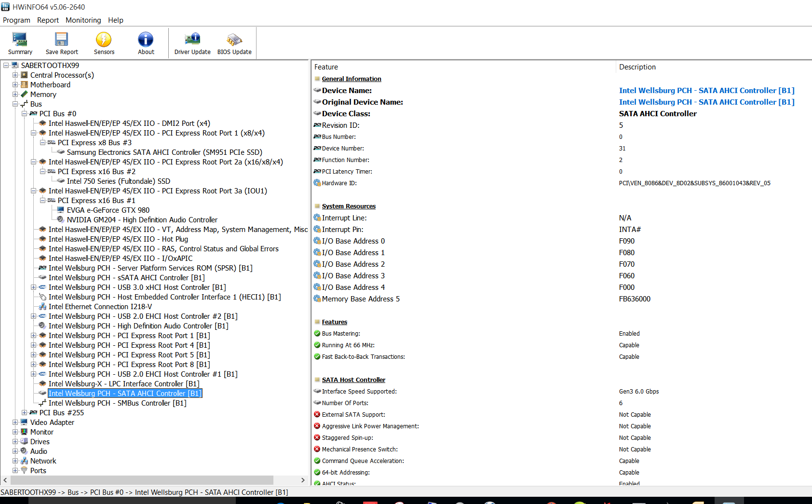Select Intel 750 Series (Fultondale) SSD
This screenshot has height=504, width=812.
[x=119, y=181]
